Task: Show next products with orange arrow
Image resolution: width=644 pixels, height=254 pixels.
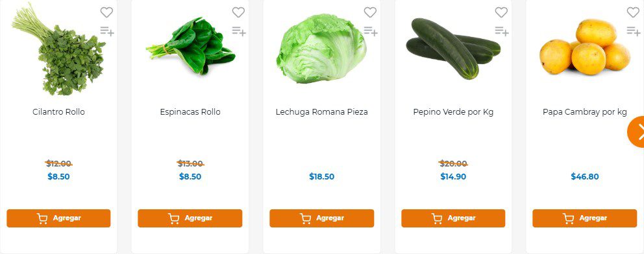Action: (x=637, y=132)
